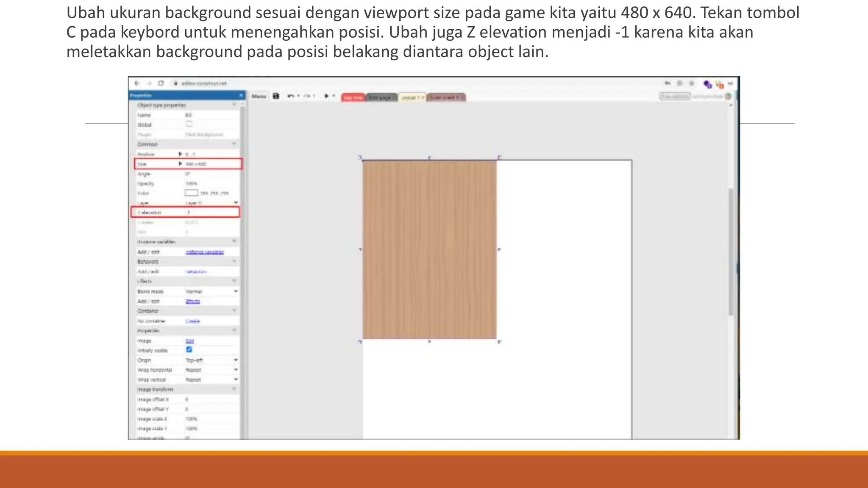
Task: Click the Image Edit link
Action: (x=189, y=341)
